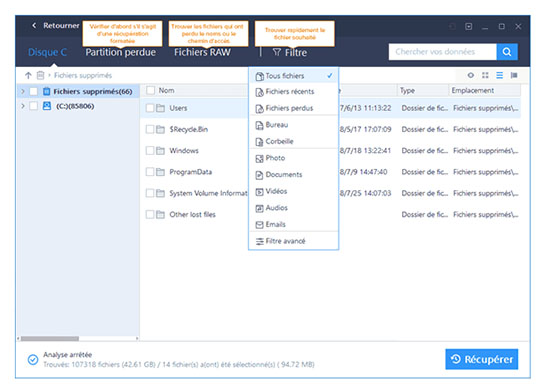Viewport: 550px width, 389px height.
Task: Expand the Fichiers supprimés(66) tree node
Action: click(23, 92)
